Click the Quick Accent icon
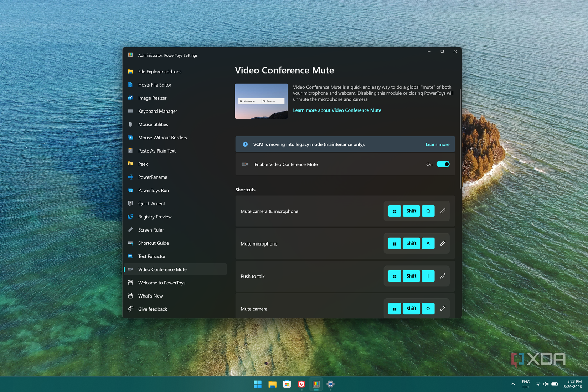Screen dimensions: 588x392 point(130,203)
